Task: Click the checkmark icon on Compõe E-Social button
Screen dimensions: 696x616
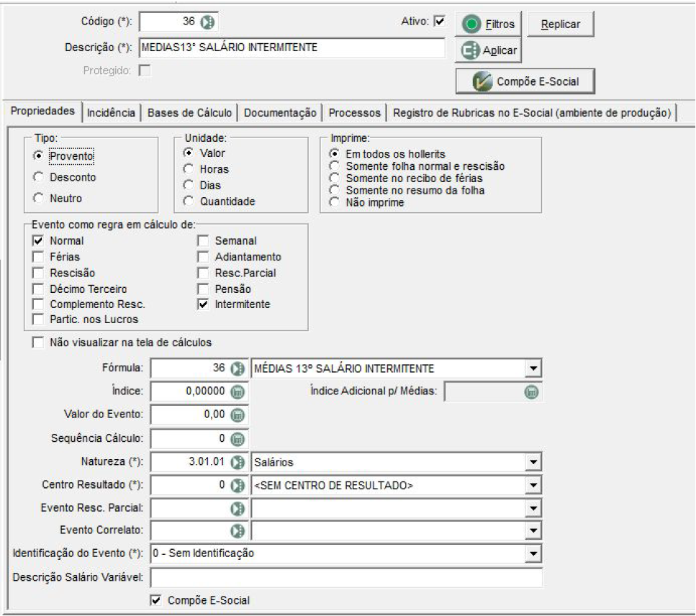Action: tap(482, 81)
